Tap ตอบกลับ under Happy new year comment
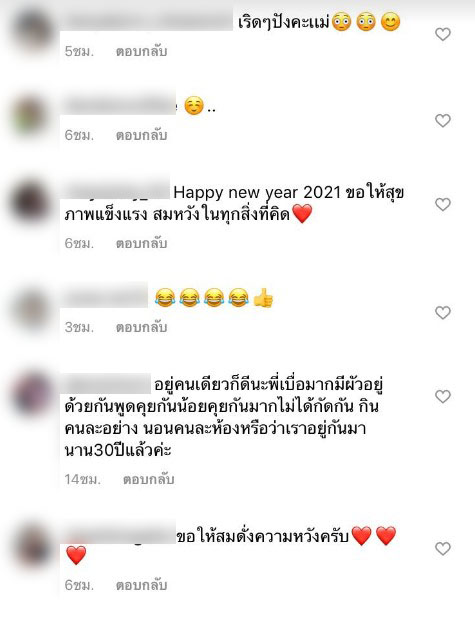This screenshot has width=475, height=628. tap(141, 244)
